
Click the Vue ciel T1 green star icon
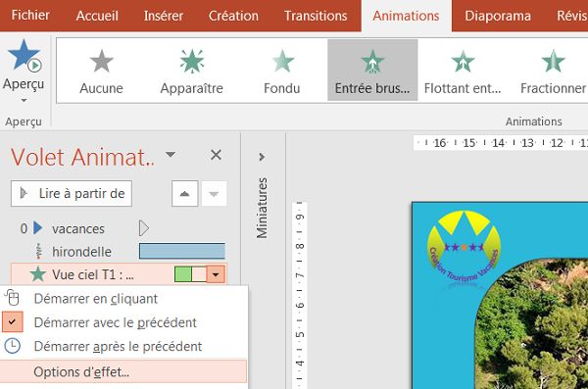pyautogui.click(x=38, y=274)
